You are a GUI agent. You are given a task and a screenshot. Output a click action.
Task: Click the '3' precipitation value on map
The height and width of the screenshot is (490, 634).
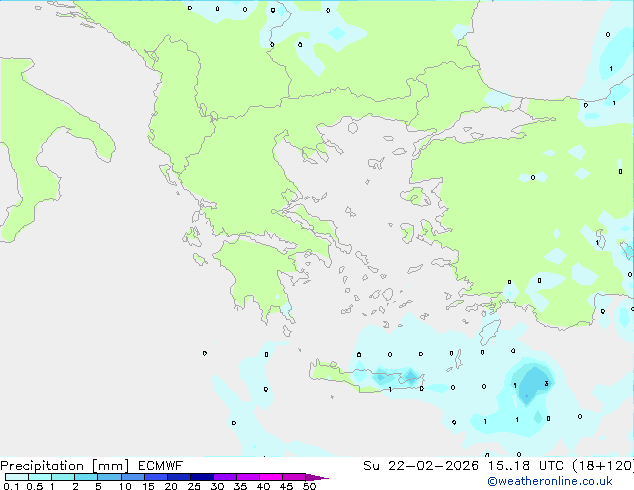[x=546, y=384]
